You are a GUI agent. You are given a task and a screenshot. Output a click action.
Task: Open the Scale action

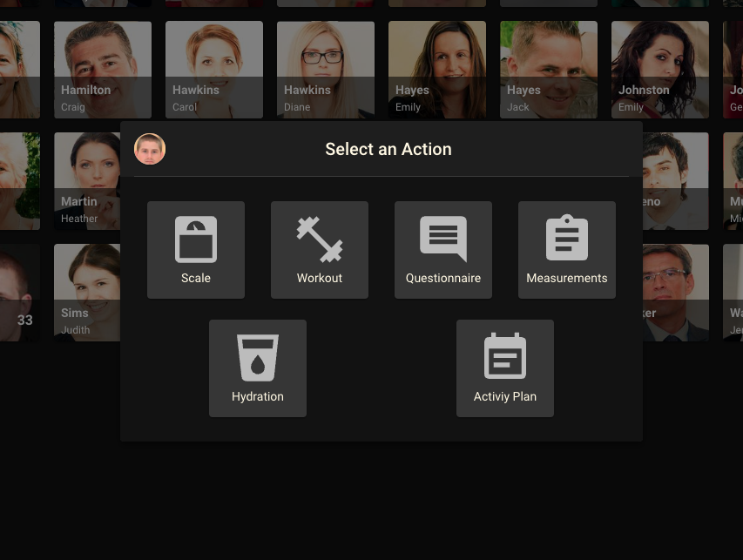(196, 250)
